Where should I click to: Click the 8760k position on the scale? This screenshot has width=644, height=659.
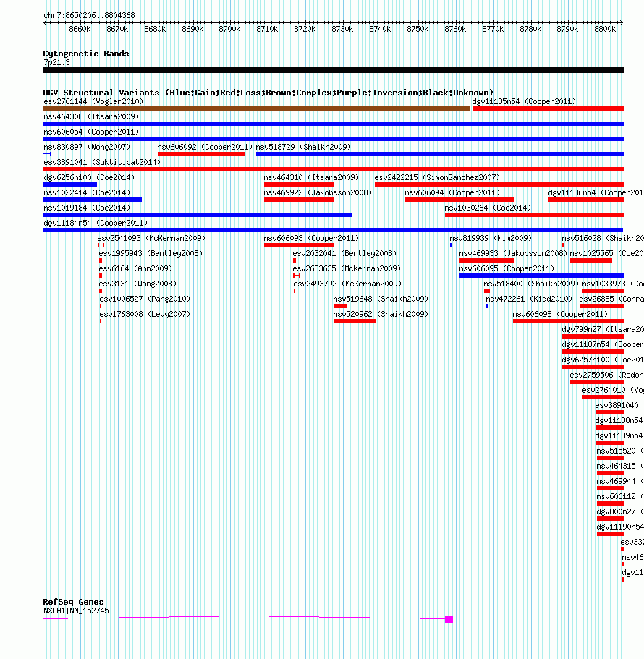[455, 29]
